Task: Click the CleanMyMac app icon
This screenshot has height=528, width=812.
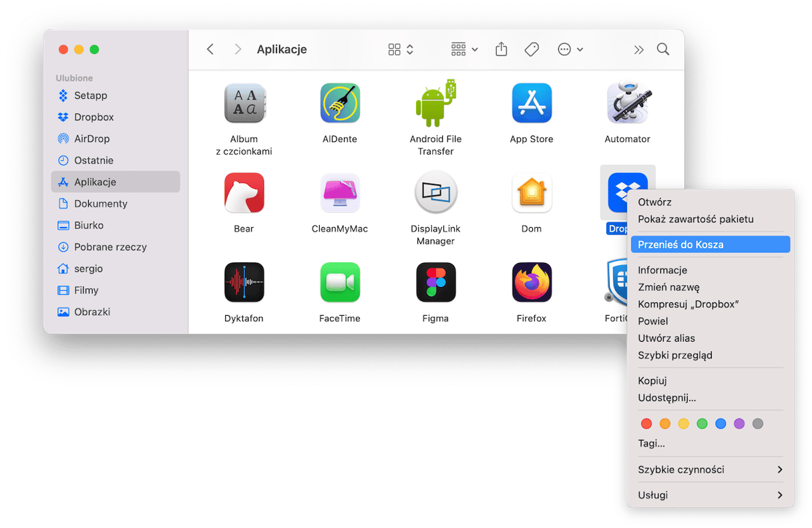Action: coord(340,193)
